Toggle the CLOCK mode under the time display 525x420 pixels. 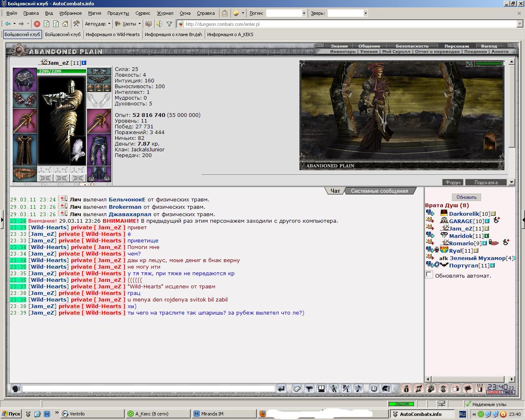(x=493, y=392)
